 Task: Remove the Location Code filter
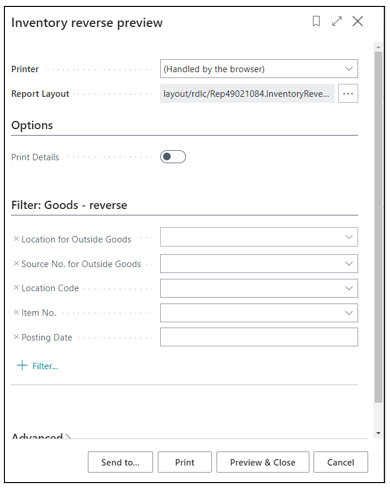(16, 287)
